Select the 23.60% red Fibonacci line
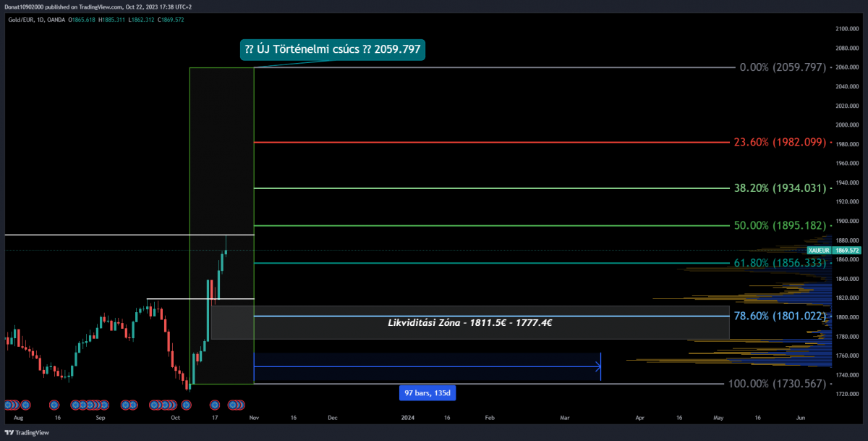 click(492, 143)
